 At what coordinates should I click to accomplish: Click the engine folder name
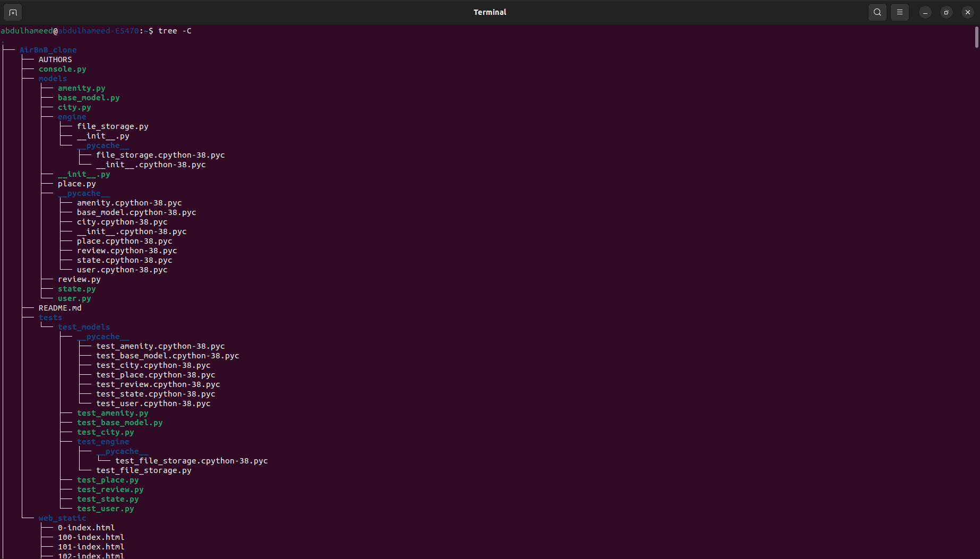(72, 117)
